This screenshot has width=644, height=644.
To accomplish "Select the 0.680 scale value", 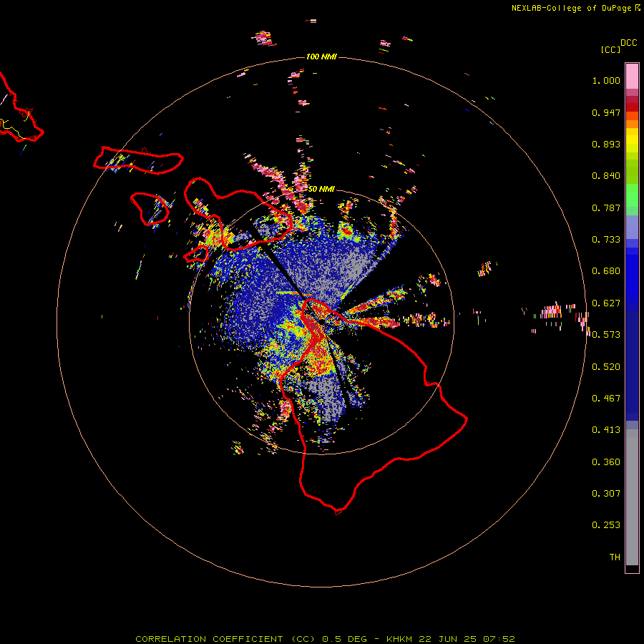I will coord(606,271).
